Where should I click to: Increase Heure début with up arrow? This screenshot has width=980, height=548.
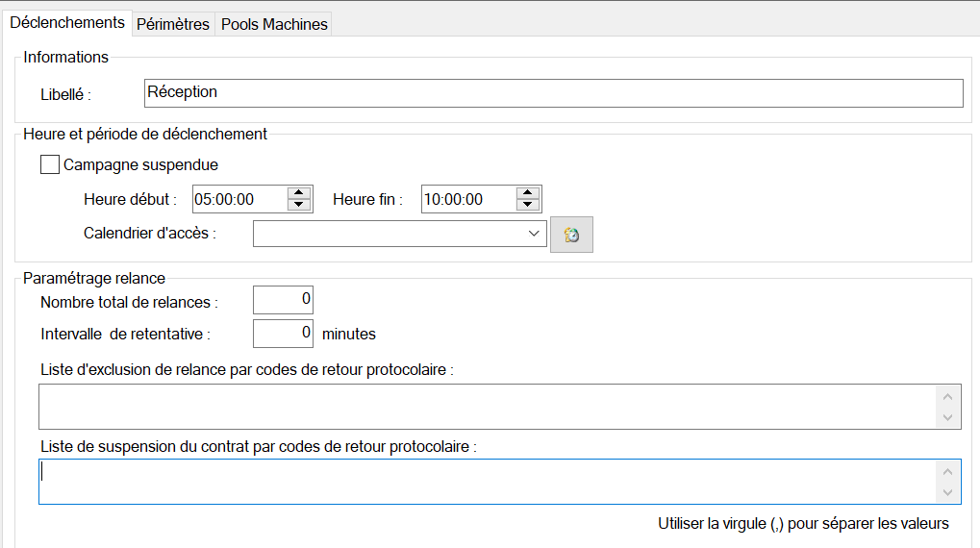tap(300, 193)
